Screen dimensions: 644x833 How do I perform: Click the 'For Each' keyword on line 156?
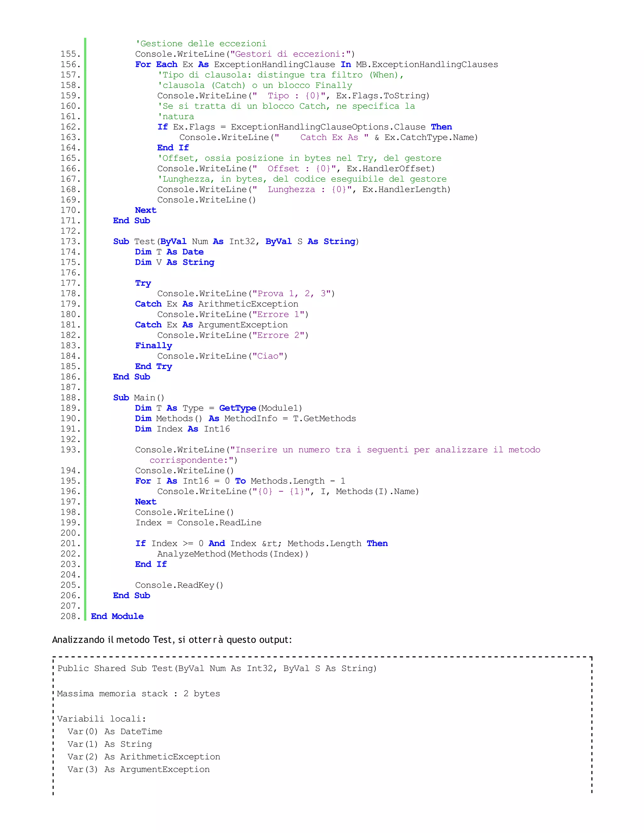pos(156,64)
